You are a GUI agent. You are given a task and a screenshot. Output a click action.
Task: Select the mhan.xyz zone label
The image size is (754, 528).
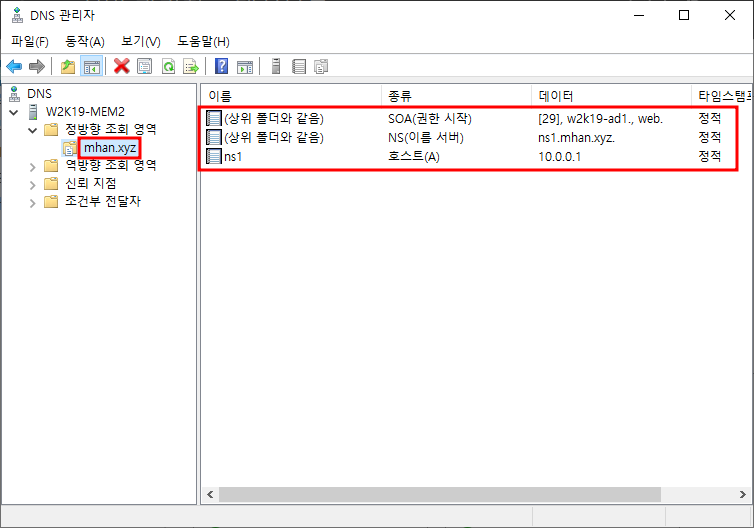[x=110, y=148]
